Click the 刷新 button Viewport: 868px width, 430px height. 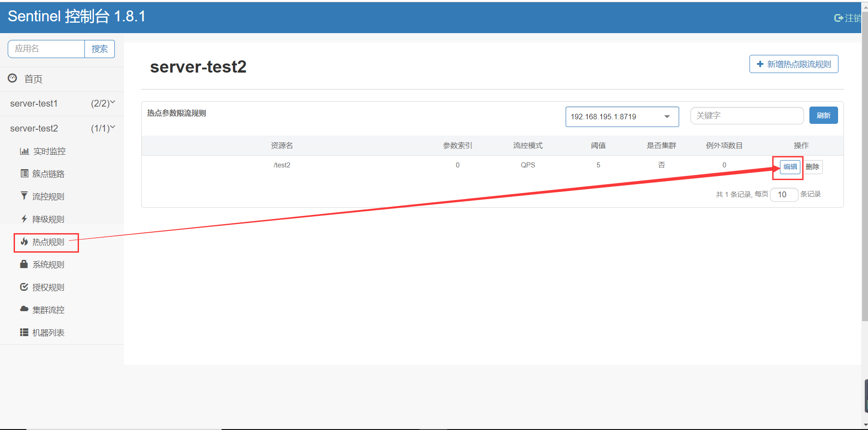(824, 115)
